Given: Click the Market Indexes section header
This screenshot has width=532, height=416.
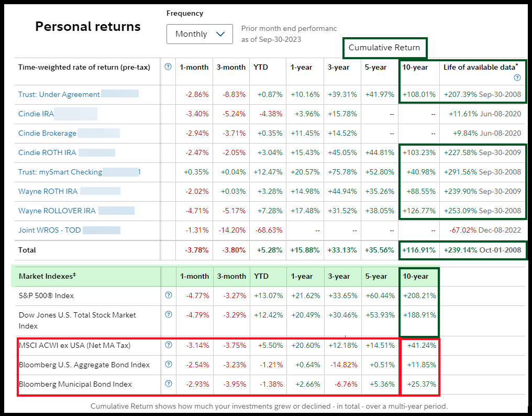Looking at the screenshot, I should (x=48, y=276).
